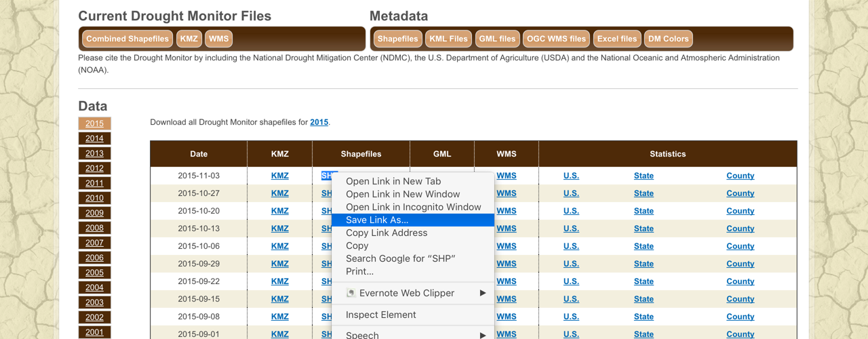
Task: Open the KMZ current files button
Action: 189,39
